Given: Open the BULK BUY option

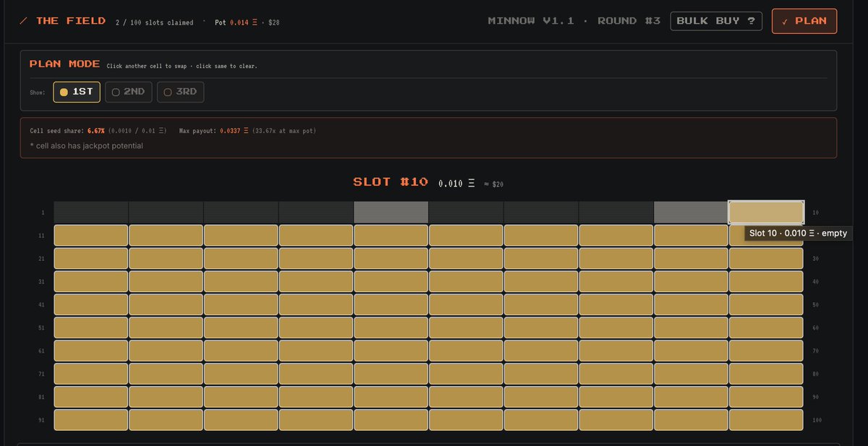Looking at the screenshot, I should click(716, 21).
